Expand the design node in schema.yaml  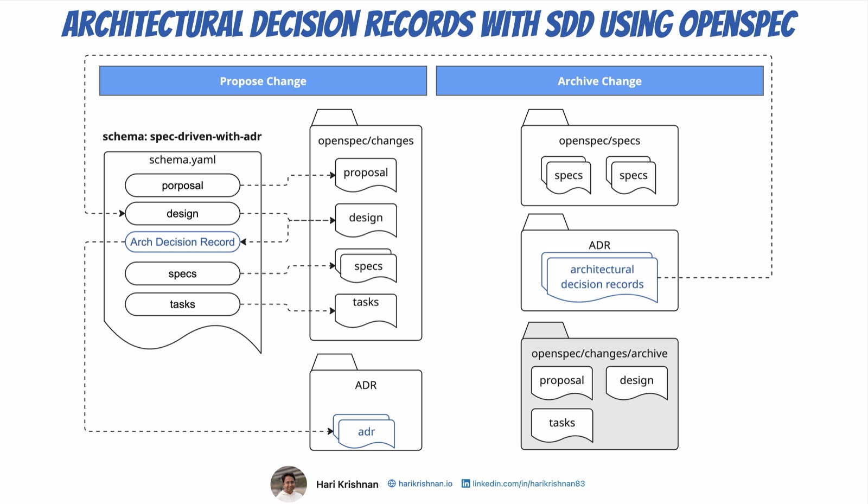[182, 213]
